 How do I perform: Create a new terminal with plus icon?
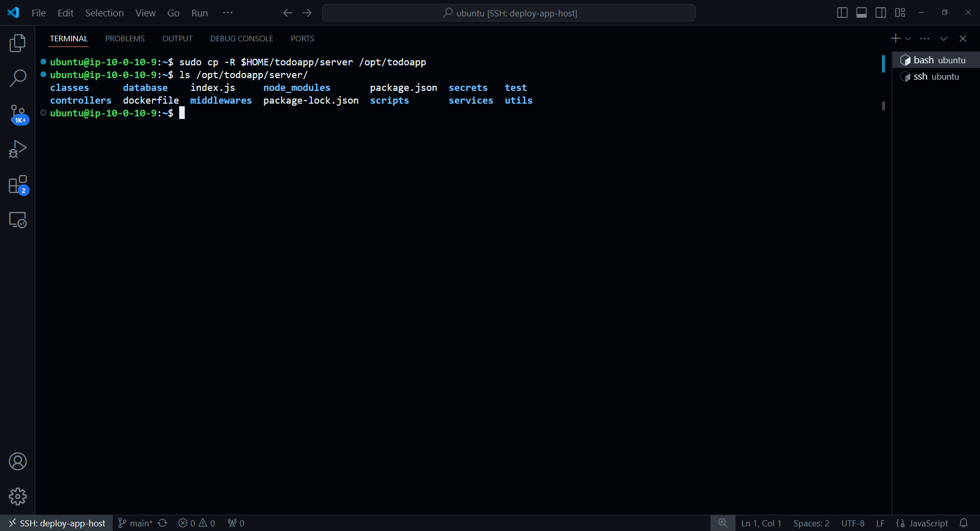point(895,38)
